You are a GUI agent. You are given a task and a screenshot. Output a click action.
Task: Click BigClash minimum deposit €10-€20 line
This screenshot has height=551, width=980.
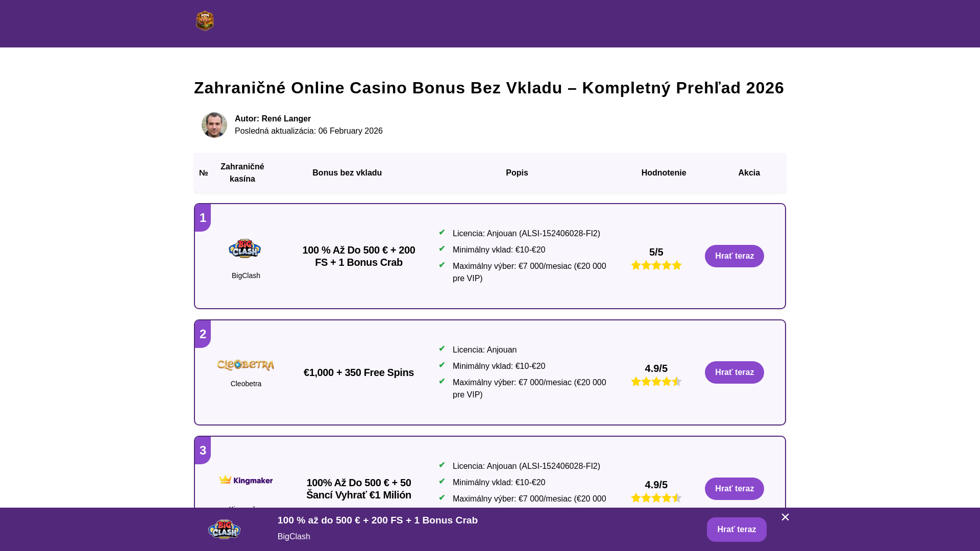[x=499, y=250]
